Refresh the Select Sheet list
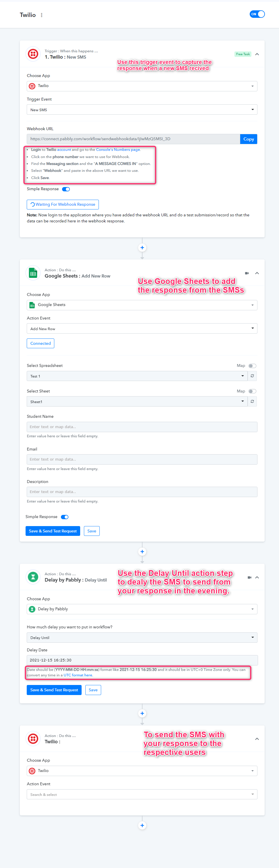This screenshot has height=868, width=279. (252, 402)
